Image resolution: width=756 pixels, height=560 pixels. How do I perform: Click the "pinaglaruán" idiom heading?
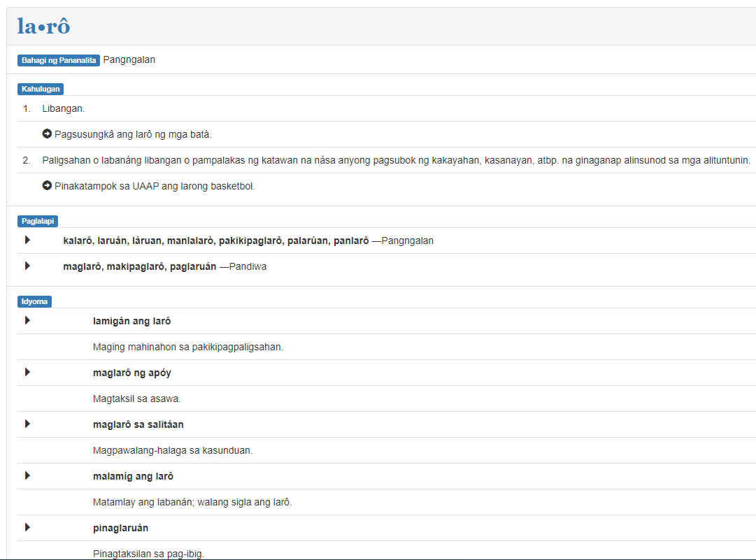pyautogui.click(x=120, y=528)
